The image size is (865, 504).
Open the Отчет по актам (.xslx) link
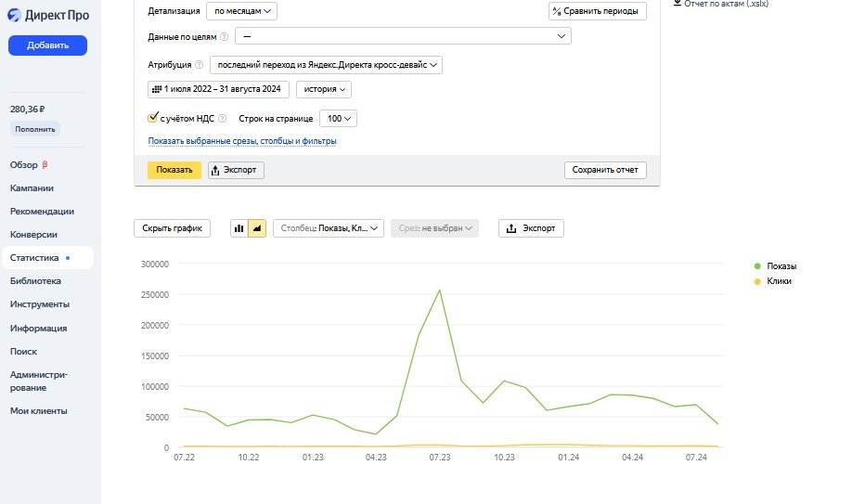pyautogui.click(x=726, y=4)
